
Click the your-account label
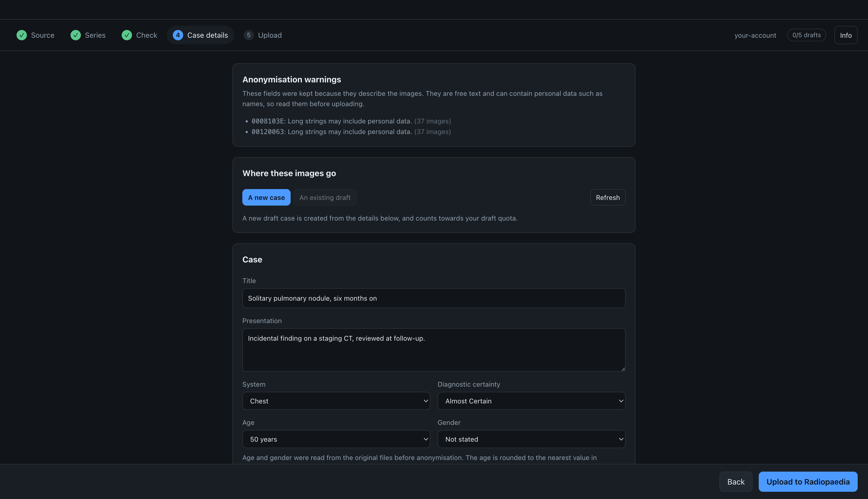click(x=755, y=35)
